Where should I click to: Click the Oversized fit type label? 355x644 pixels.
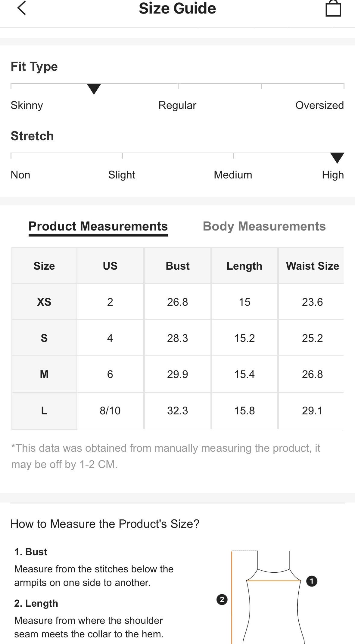tap(319, 105)
